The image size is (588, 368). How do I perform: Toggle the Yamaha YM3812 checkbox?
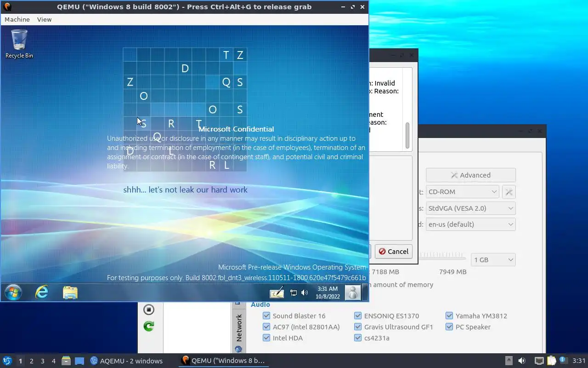[x=449, y=316]
